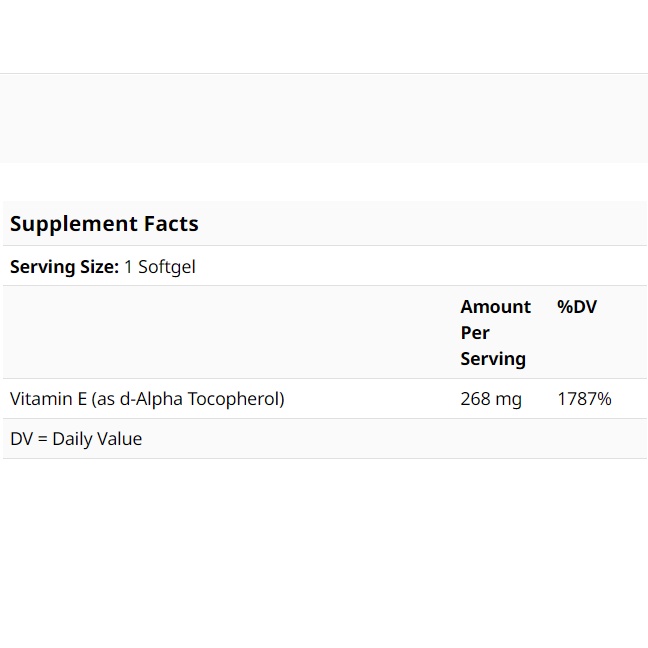Viewport: 648px width, 648px height.
Task: Click the mg unit beside 268
Action: (508, 400)
